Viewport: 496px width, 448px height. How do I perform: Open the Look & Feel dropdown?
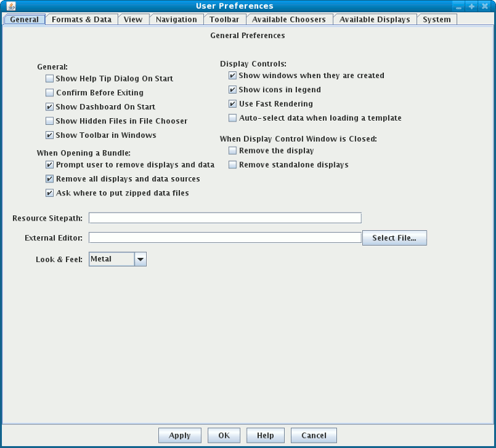click(140, 259)
